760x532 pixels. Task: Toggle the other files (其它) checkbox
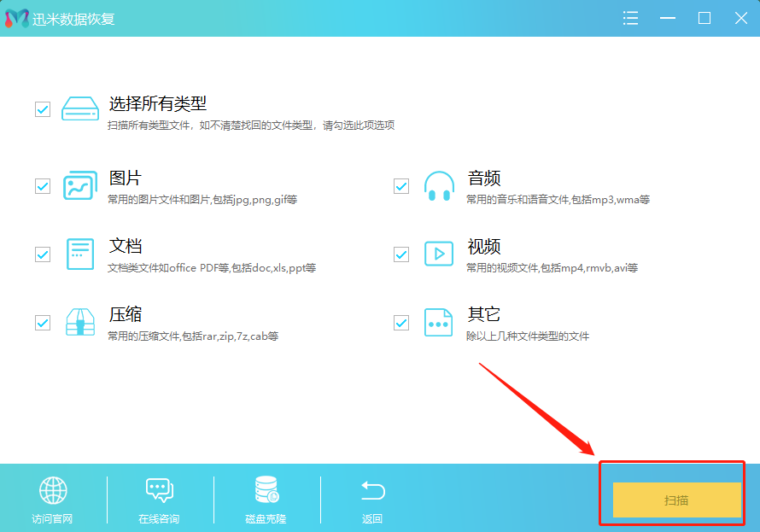tap(401, 322)
